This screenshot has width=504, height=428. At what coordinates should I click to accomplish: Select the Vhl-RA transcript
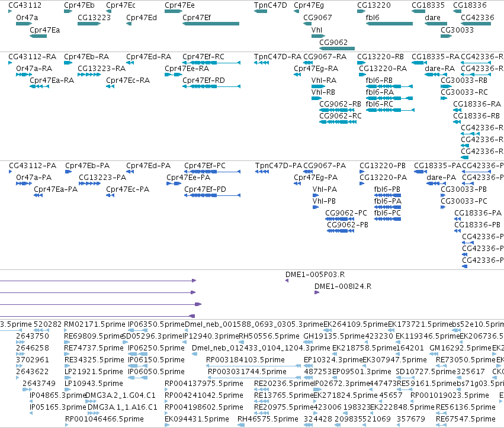click(318, 86)
